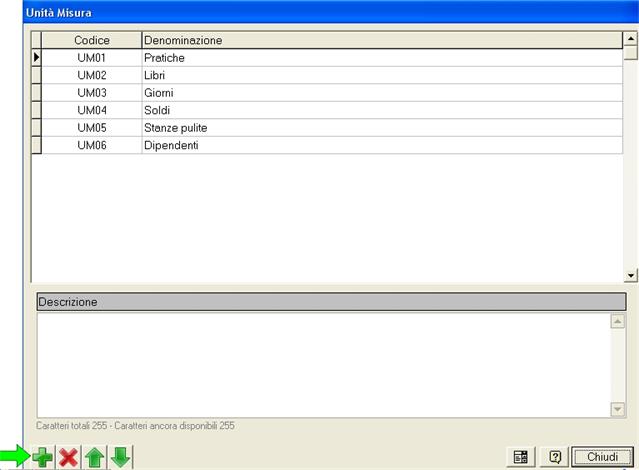
Task: Move the record down with green down arrow
Action: (x=120, y=457)
